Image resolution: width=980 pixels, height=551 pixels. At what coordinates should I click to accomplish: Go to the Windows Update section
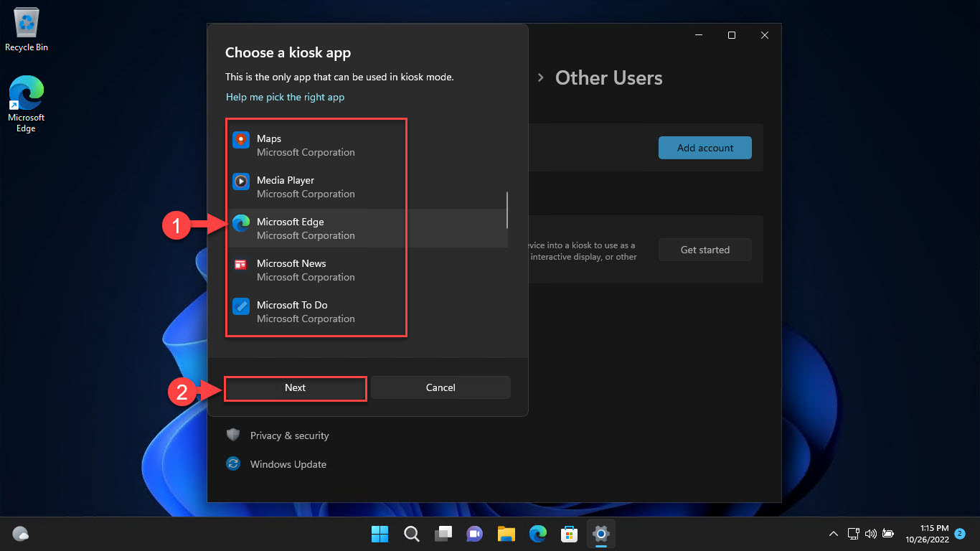point(288,464)
